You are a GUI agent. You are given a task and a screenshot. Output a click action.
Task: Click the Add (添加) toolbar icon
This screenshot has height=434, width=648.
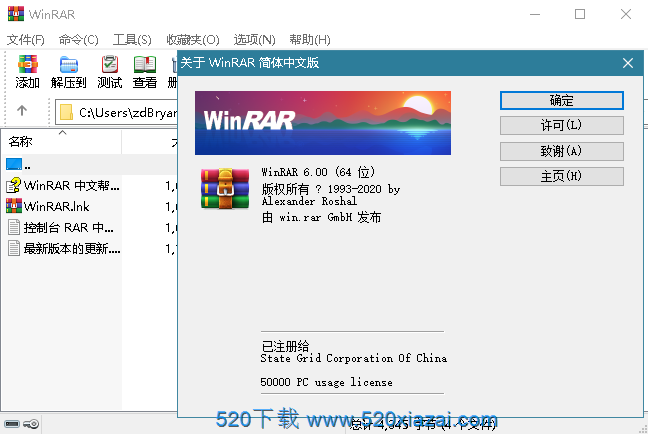pyautogui.click(x=27, y=72)
